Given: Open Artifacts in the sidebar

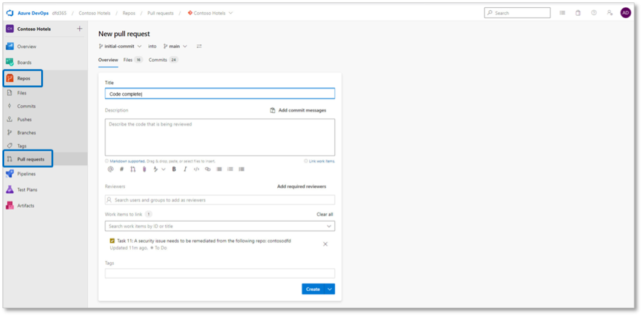Looking at the screenshot, I should [25, 206].
